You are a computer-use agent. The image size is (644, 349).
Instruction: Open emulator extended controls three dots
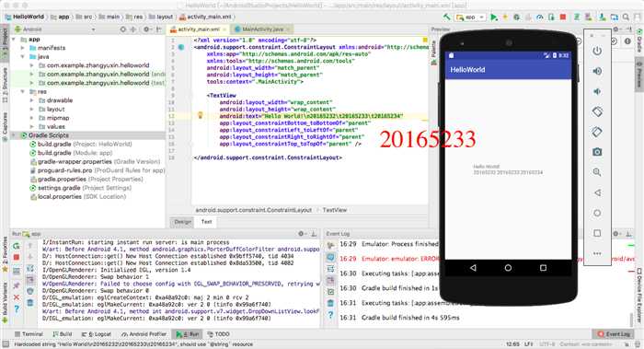click(597, 253)
